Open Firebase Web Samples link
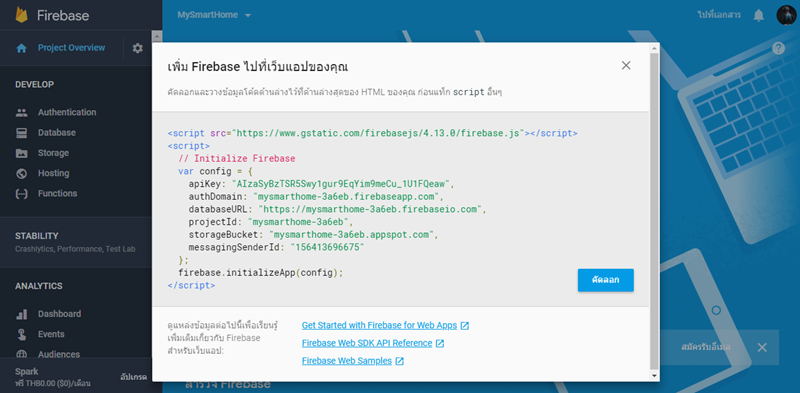The width and height of the screenshot is (800, 393). [x=347, y=361]
